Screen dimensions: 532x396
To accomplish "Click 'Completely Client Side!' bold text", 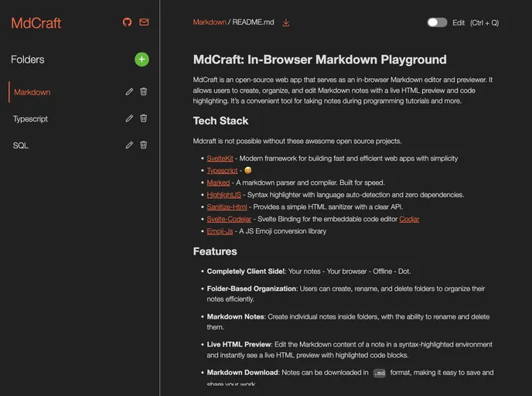I will (x=247, y=271).
